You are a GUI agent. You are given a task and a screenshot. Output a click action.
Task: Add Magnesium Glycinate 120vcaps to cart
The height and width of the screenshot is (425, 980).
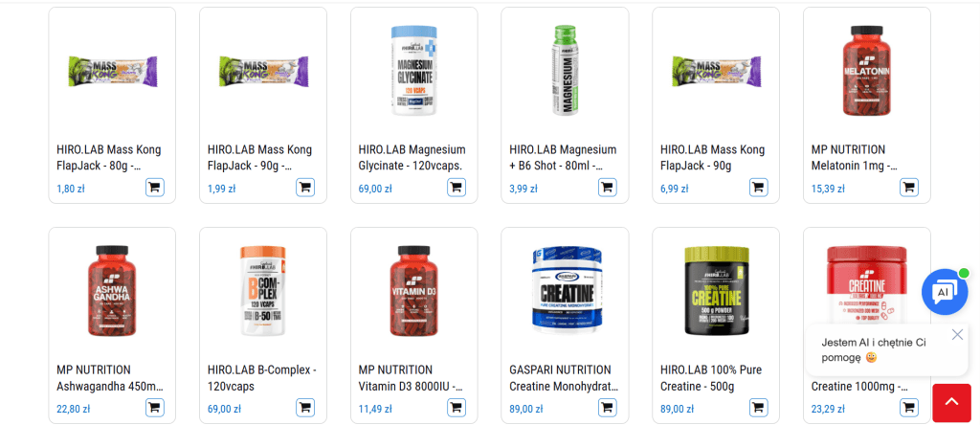pyautogui.click(x=457, y=188)
